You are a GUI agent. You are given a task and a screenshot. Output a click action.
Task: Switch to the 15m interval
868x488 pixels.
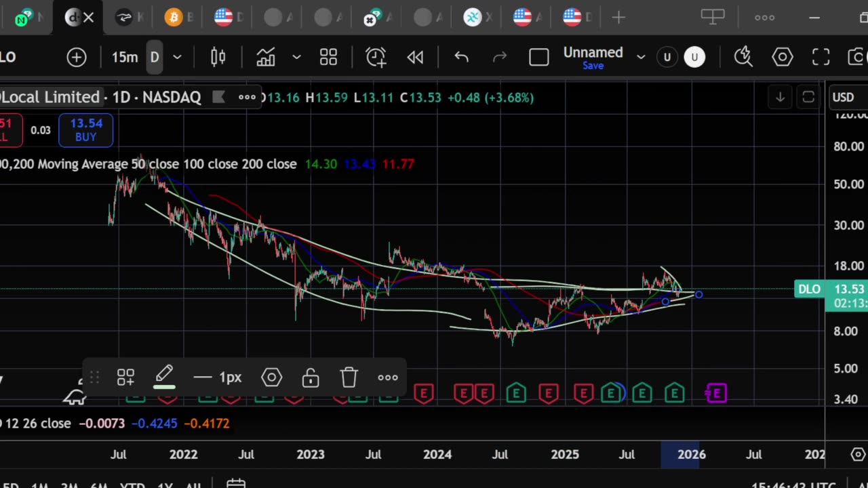(125, 58)
